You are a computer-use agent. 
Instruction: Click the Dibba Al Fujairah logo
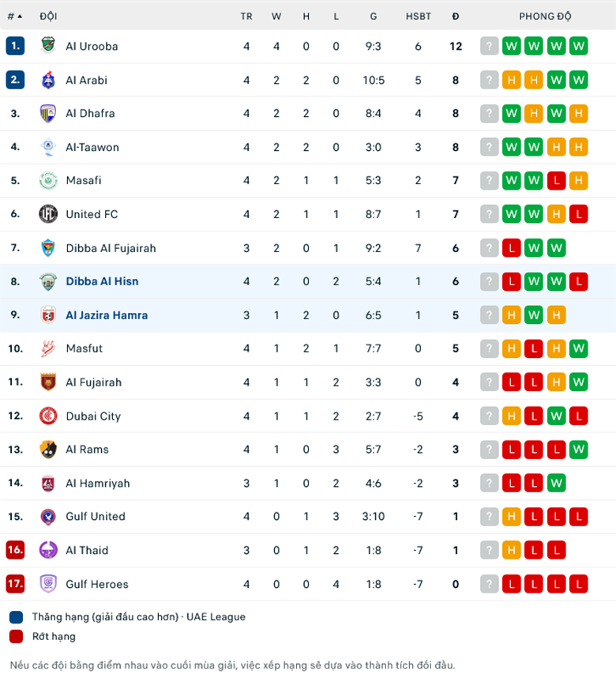pyautogui.click(x=48, y=248)
